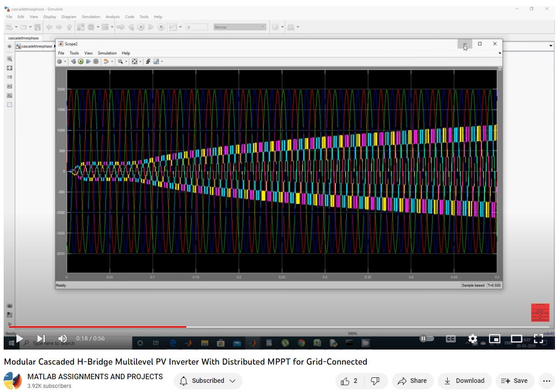This screenshot has height=392, width=560.
Task: Click the Download button
Action: point(465,381)
